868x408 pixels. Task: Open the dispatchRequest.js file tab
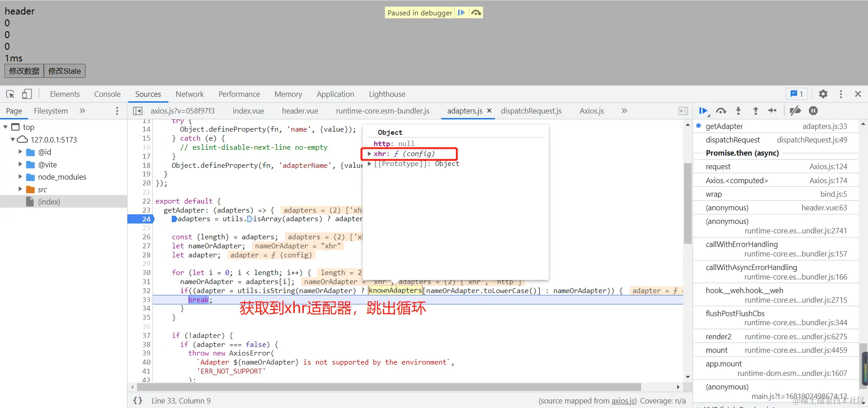pos(531,111)
